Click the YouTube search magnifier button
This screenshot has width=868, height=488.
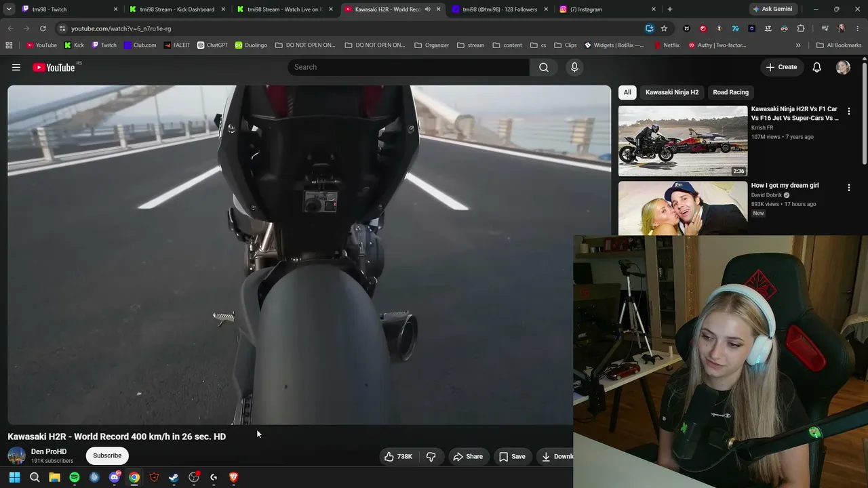tap(544, 67)
